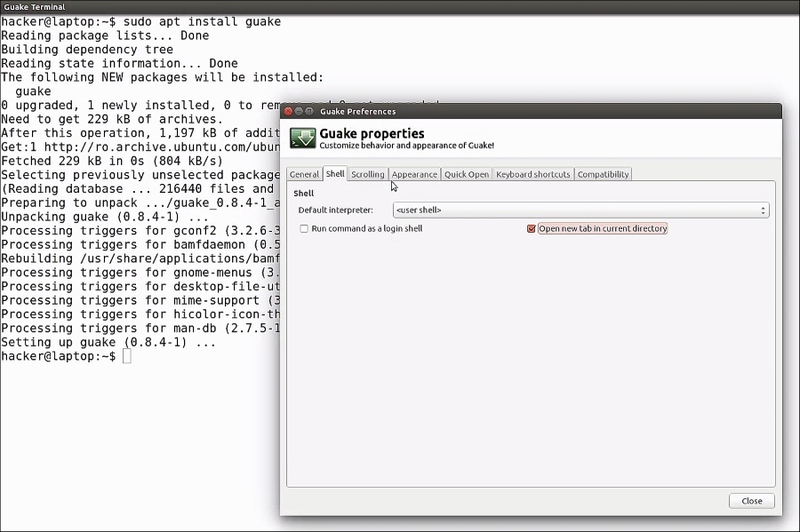800x532 pixels.
Task: Open the Keyboard shortcuts tab
Action: click(x=533, y=174)
